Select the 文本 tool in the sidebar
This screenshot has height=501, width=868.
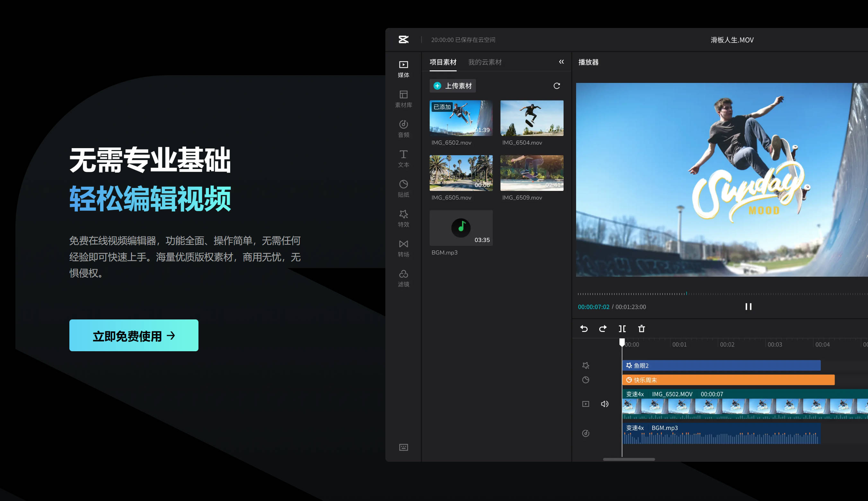(x=404, y=158)
